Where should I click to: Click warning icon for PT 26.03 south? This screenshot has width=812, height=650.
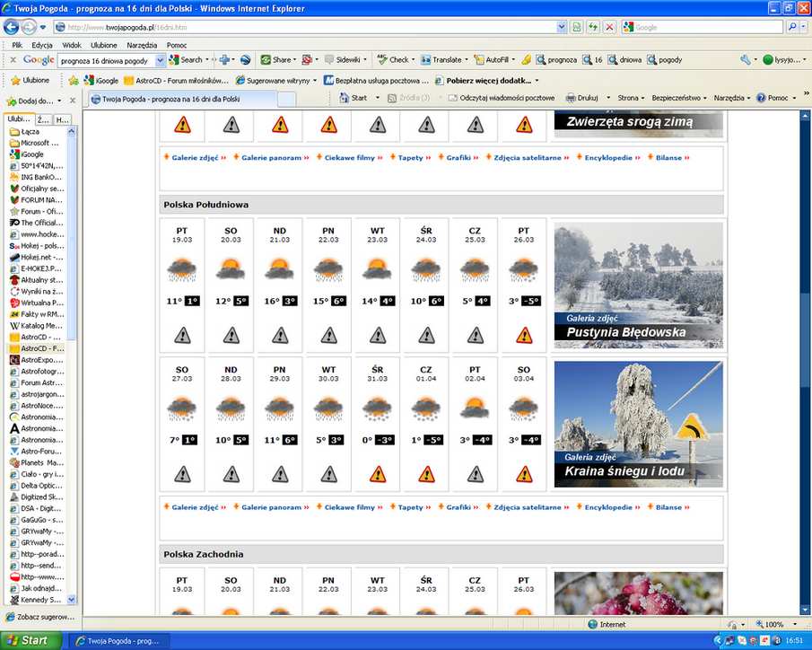coord(524,336)
